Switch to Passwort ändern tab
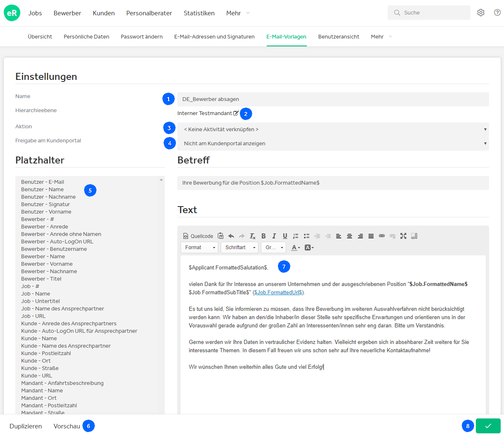Image resolution: width=504 pixels, height=435 pixels. tap(142, 36)
